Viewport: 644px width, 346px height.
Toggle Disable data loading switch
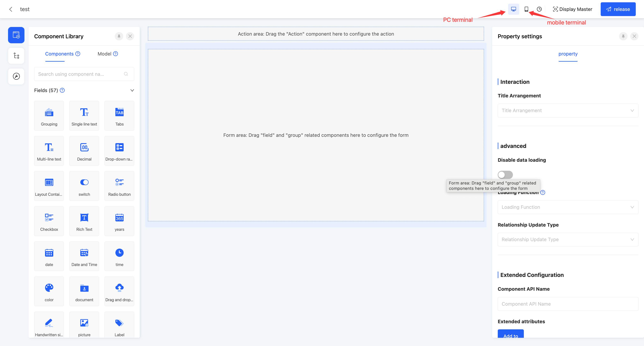point(505,175)
